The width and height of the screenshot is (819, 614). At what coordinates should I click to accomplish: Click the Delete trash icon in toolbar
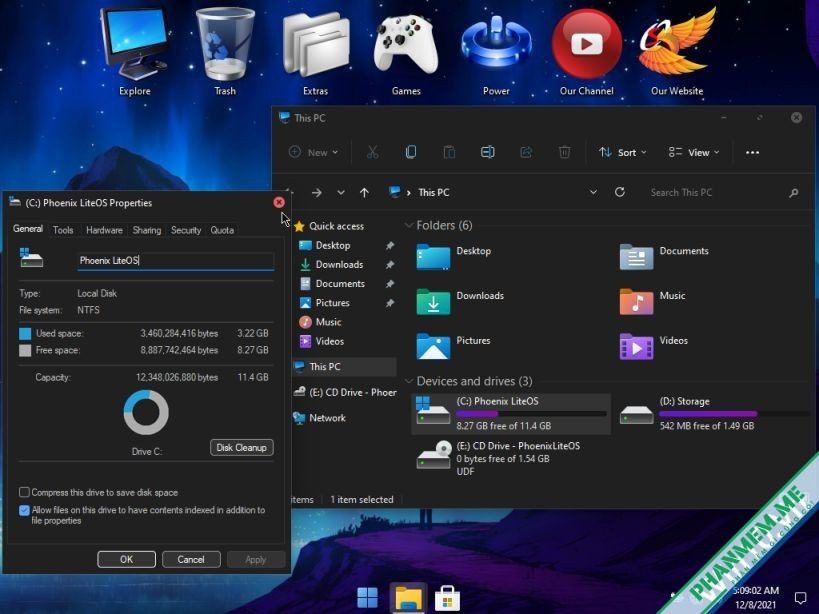coord(564,152)
